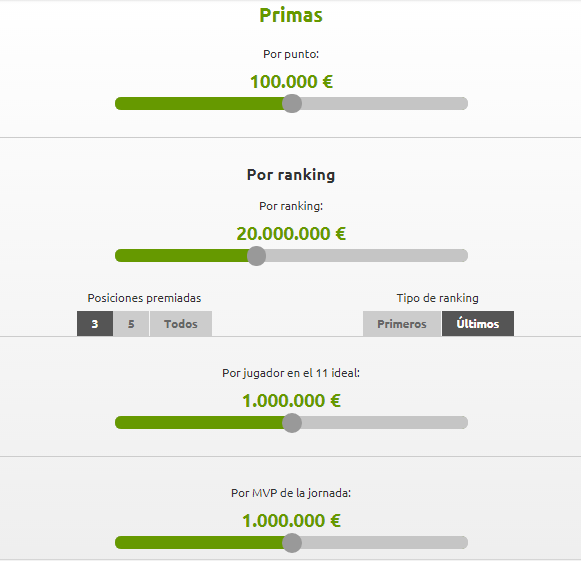
Task: Click the green filled part of 11 ideal slider
Action: pyautogui.click(x=199, y=423)
